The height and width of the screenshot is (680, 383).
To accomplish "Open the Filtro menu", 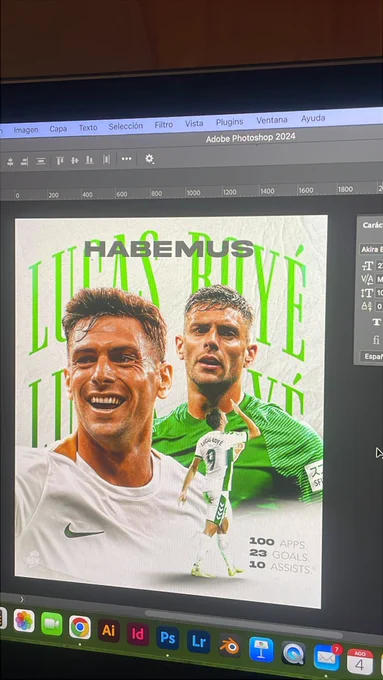I will coord(164,124).
